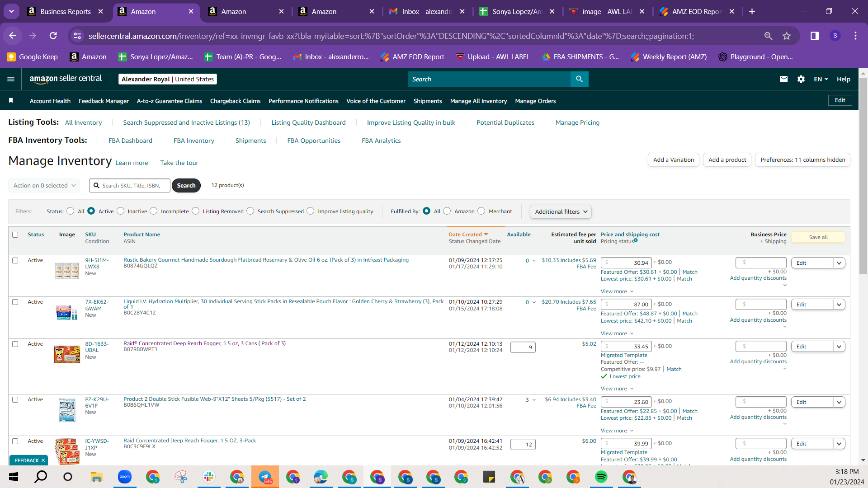This screenshot has width=868, height=488.
Task: Open the Google Keep bookmark
Action: tap(33, 57)
